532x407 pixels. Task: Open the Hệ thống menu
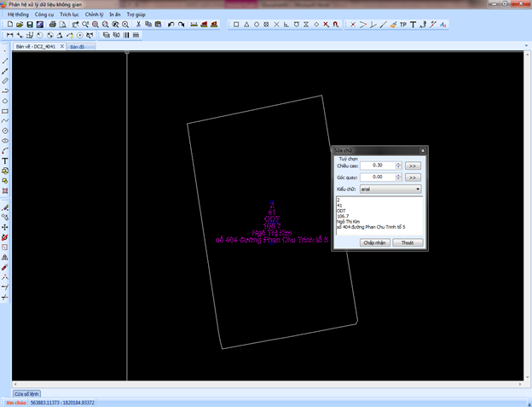pos(17,15)
